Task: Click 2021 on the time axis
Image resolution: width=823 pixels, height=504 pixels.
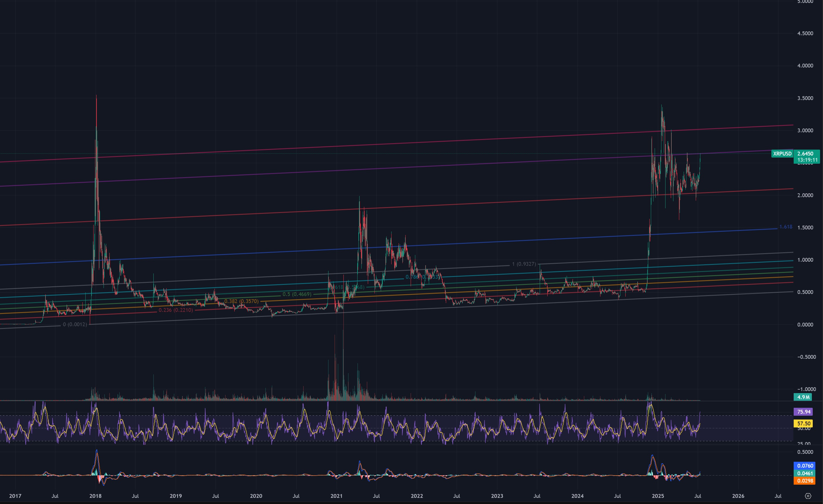Action: point(336,496)
